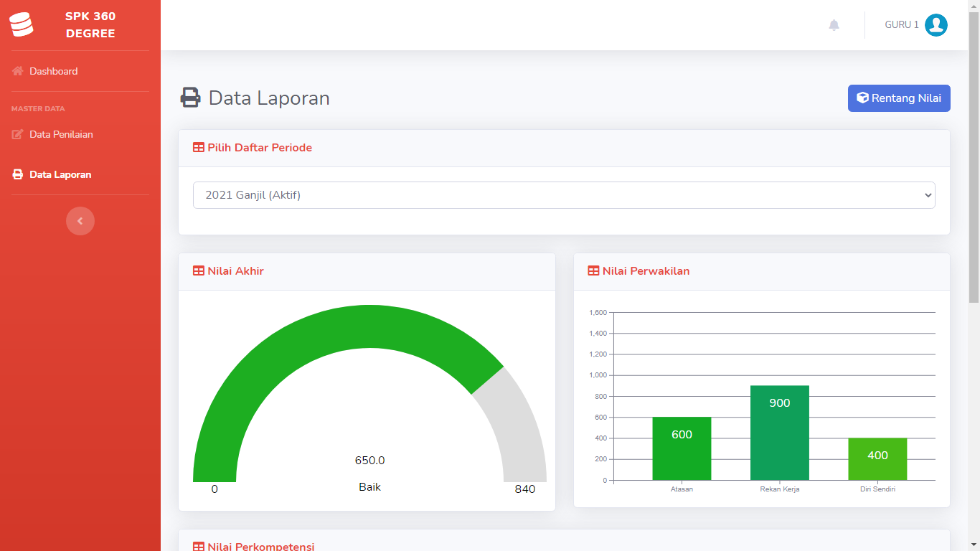The height and width of the screenshot is (551, 980).
Task: Select Data Laporan menu item
Action: tap(60, 174)
